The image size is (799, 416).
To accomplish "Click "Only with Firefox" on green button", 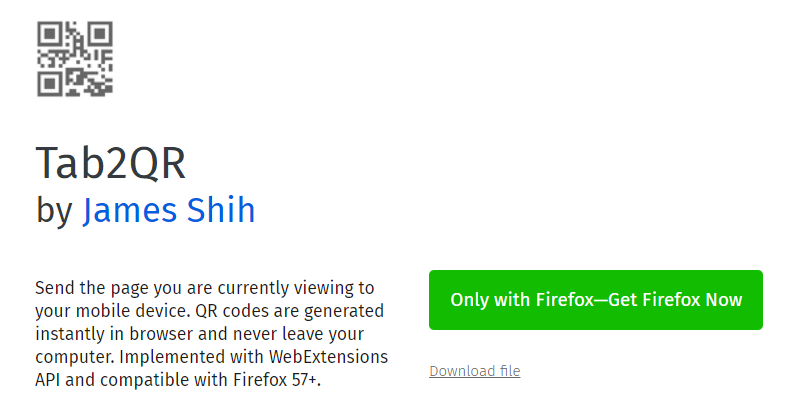I will [522, 300].
